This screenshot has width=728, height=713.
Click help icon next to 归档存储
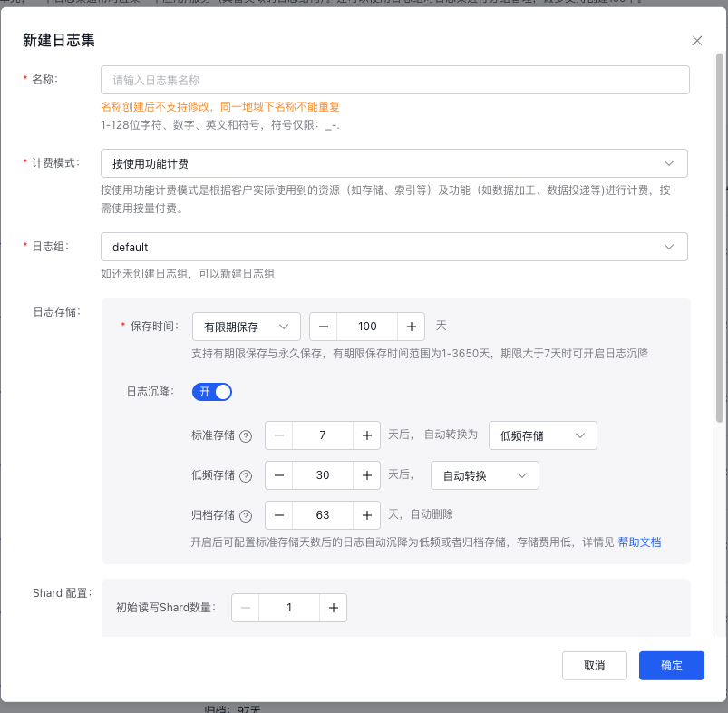(246, 516)
